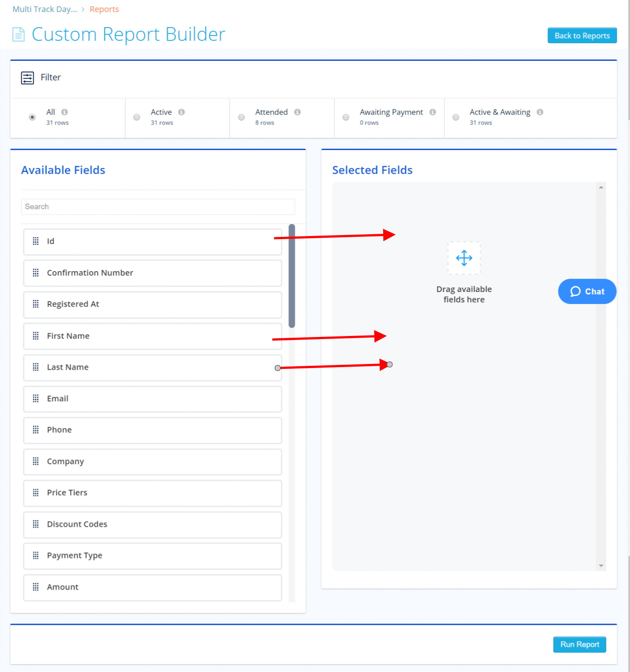Screen dimensions: 630x672
Task: Click the info icon next to Attended
Action: point(298,112)
